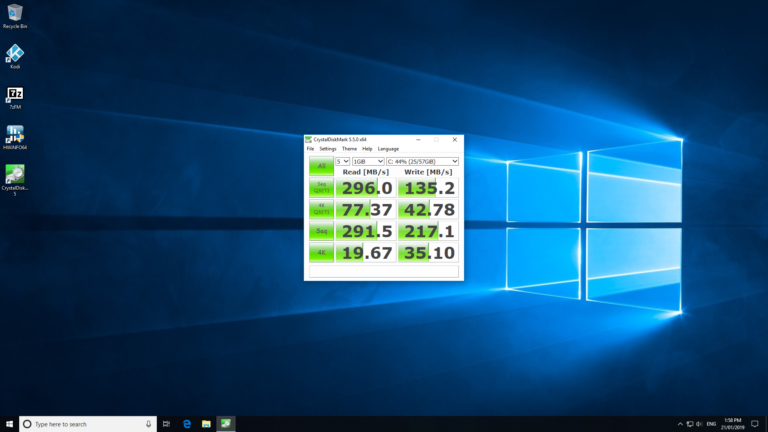Image resolution: width=768 pixels, height=432 pixels.
Task: Click the 4K Q32T1 read result 77.37
Action: [x=366, y=209]
